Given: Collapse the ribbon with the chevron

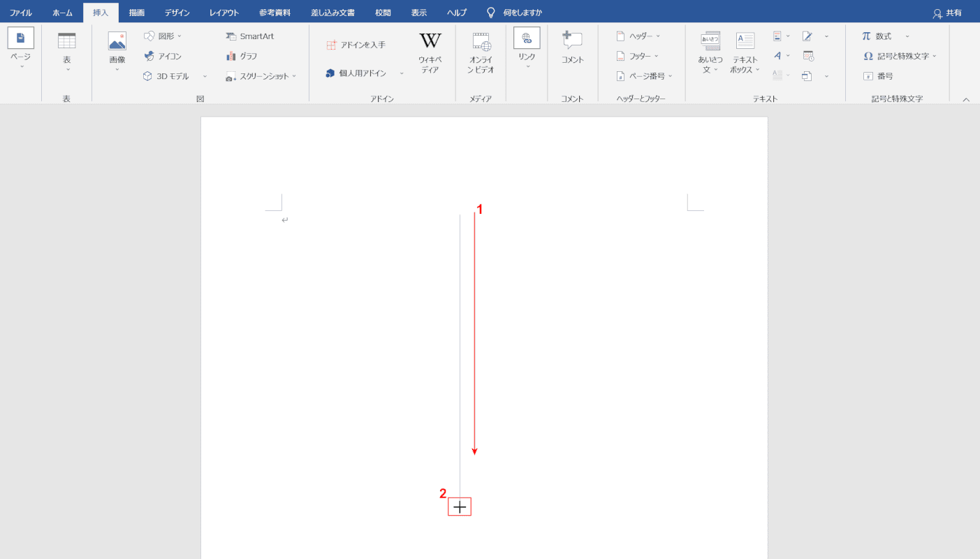Looking at the screenshot, I should (966, 100).
